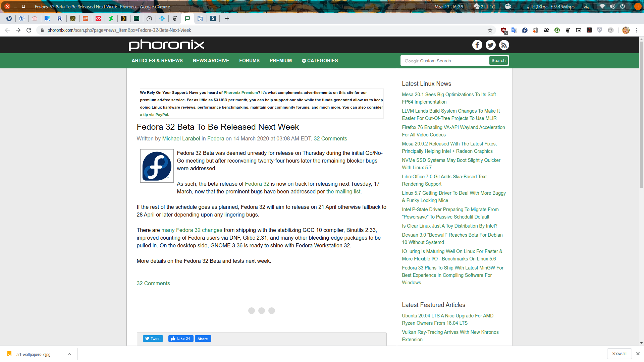The image size is (644, 362).
Task: Open the power menu icon in top bar
Action: tap(623, 6)
